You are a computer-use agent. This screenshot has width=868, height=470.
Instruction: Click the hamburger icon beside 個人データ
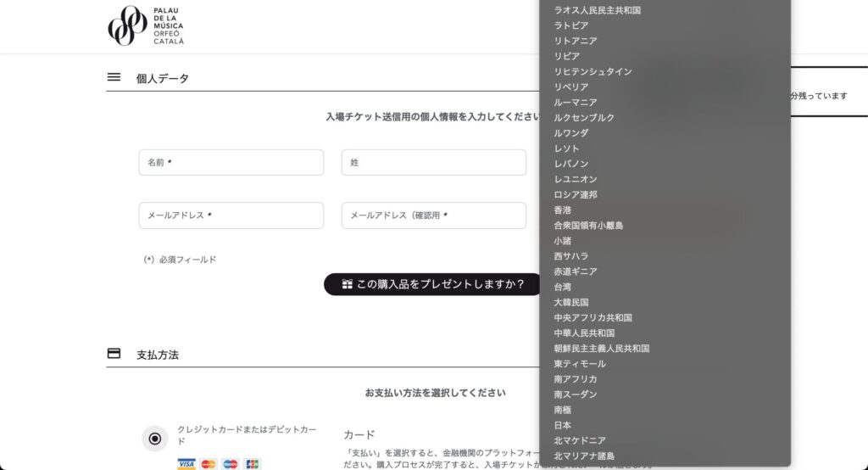[x=114, y=77]
